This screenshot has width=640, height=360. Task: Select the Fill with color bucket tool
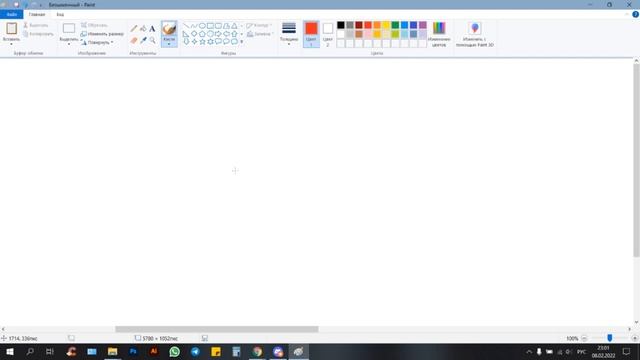point(143,29)
